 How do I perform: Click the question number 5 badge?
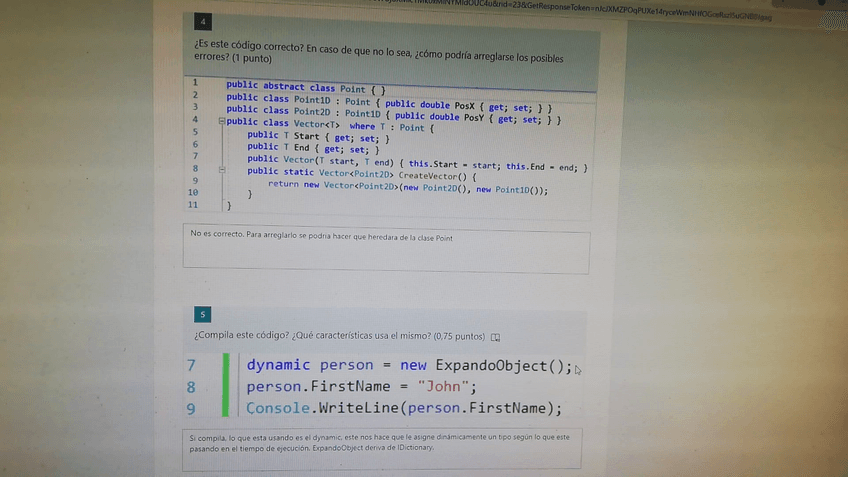pyautogui.click(x=202, y=314)
